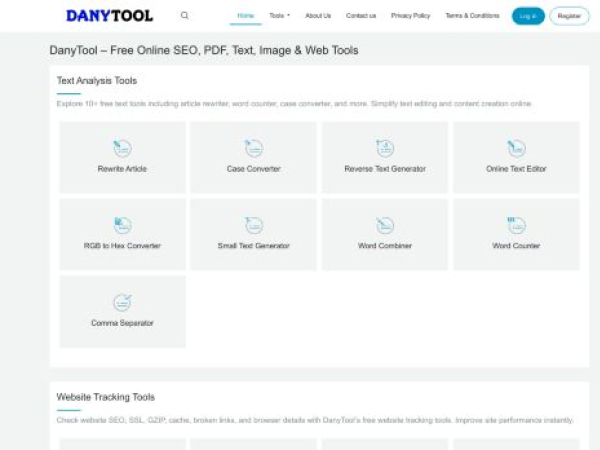Screen dimensions: 600x450
Task: Click the Case Converter icon
Action: 254,148
